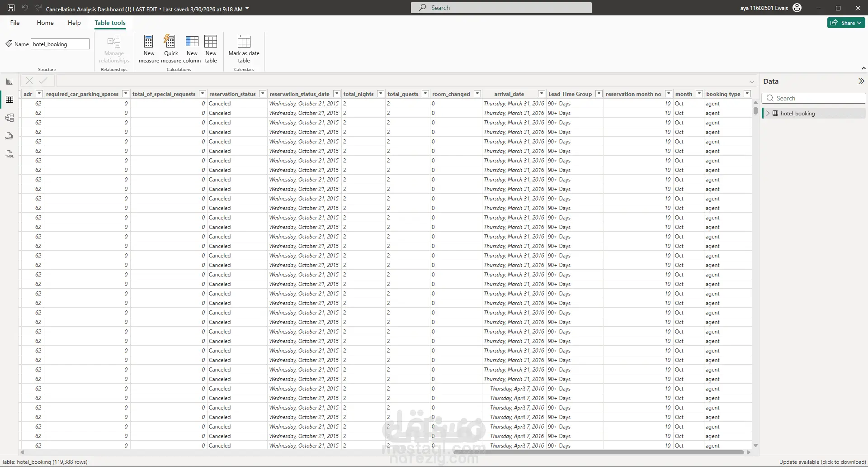This screenshot has height=467, width=868.
Task: Open the TMDL view sidebar icon
Action: click(9, 154)
